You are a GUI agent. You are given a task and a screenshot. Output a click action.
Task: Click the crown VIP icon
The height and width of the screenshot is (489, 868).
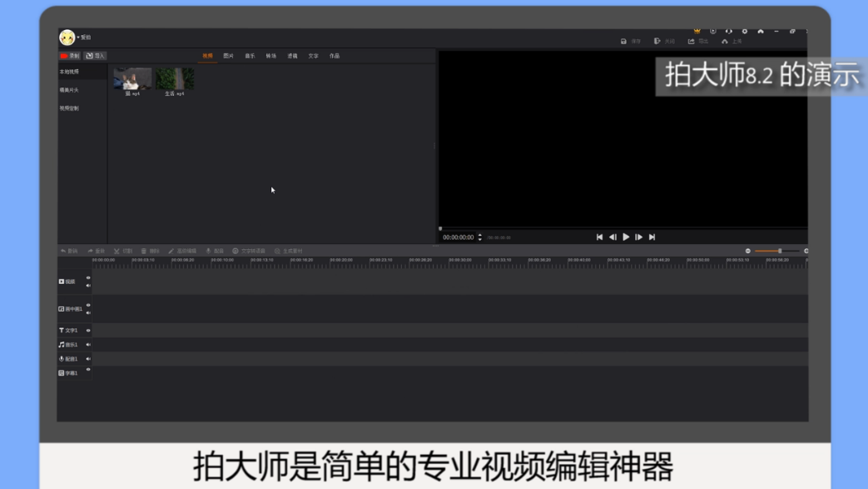(697, 31)
